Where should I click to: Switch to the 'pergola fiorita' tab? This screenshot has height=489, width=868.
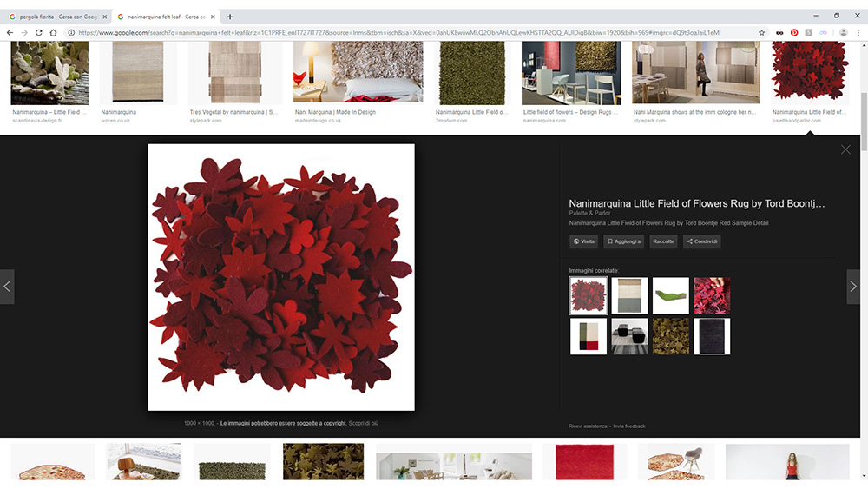[x=58, y=17]
